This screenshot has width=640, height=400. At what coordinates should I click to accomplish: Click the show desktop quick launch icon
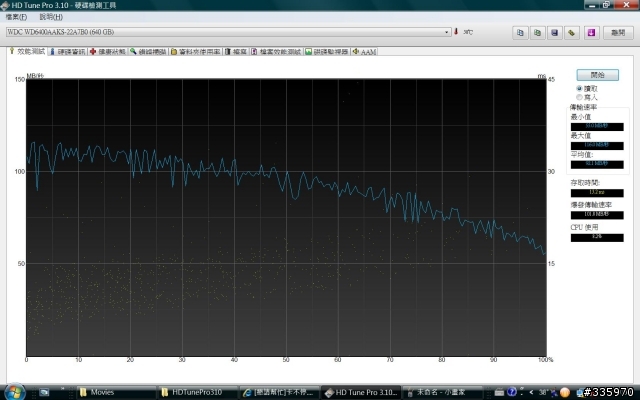pyautogui.click(x=44, y=393)
